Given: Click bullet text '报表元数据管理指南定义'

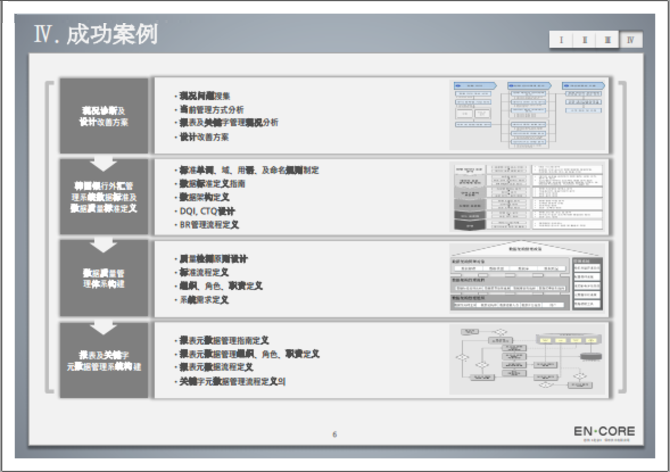Looking at the screenshot, I should coord(224,340).
